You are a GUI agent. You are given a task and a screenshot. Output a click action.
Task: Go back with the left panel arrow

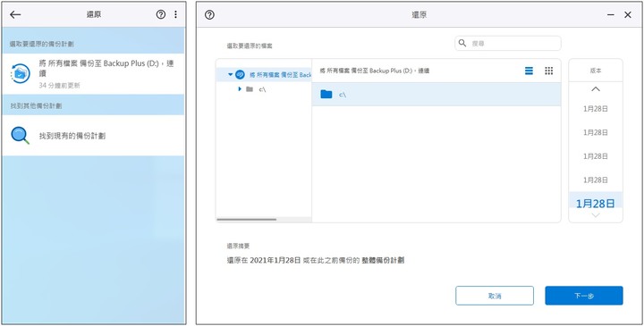tap(15, 15)
